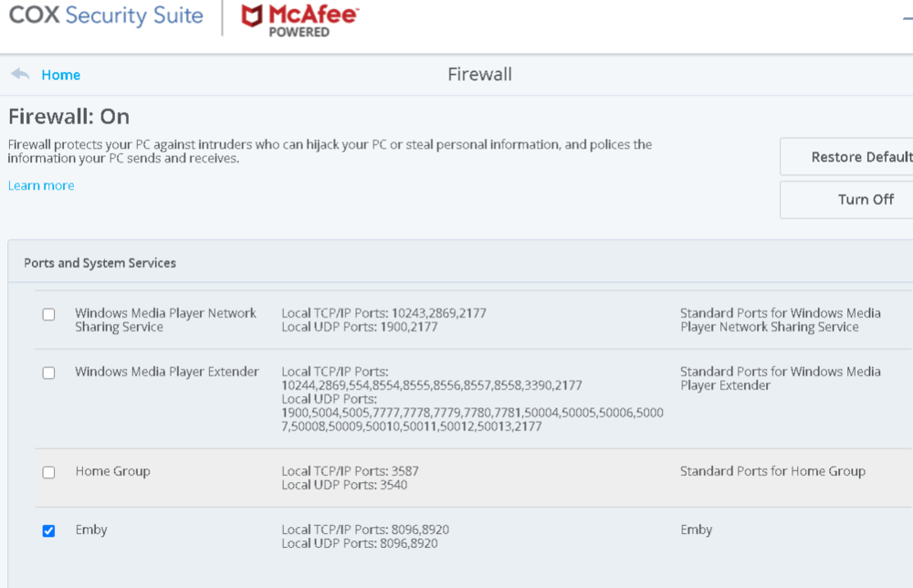This screenshot has height=588, width=913.
Task: Click the back arrow icon beside Home
Action: coord(20,74)
